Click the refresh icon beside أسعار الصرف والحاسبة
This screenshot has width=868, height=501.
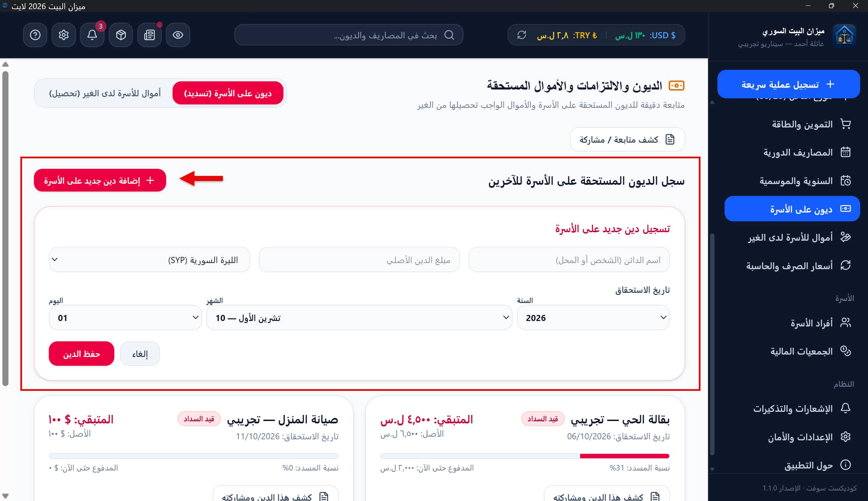pyautogui.click(x=846, y=265)
